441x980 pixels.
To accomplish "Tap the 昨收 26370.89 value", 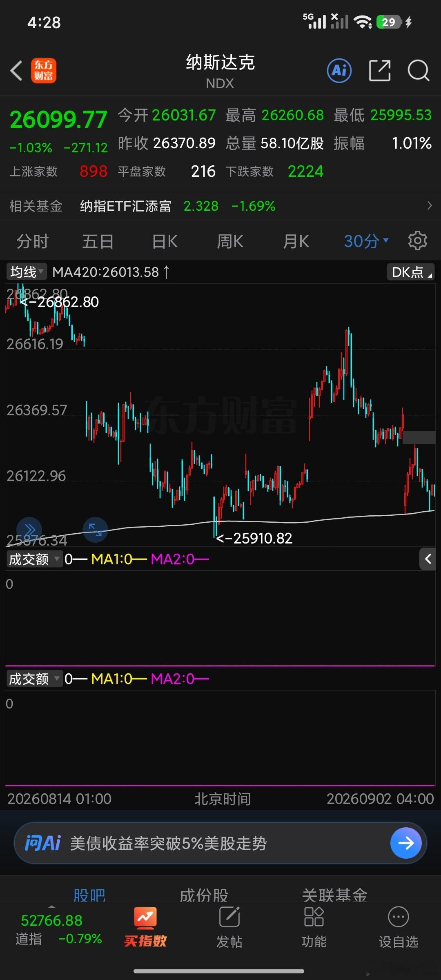I will coord(184,143).
